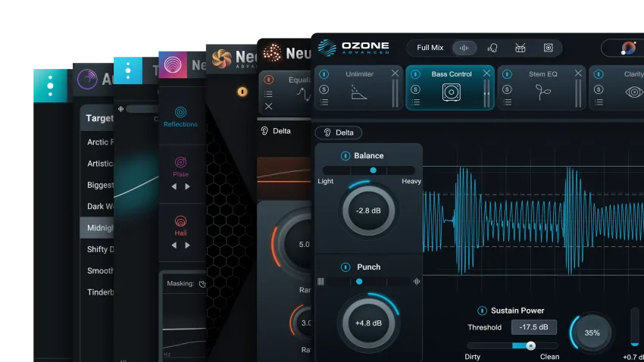The height and width of the screenshot is (362, 644).
Task: Step to the next Plate reverb option
Action: click(x=188, y=186)
